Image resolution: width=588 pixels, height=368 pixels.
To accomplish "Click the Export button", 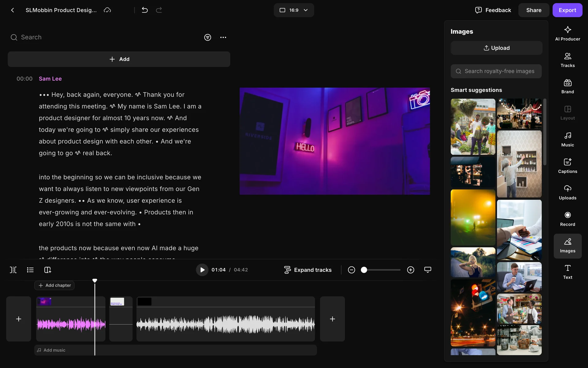I will click(567, 10).
